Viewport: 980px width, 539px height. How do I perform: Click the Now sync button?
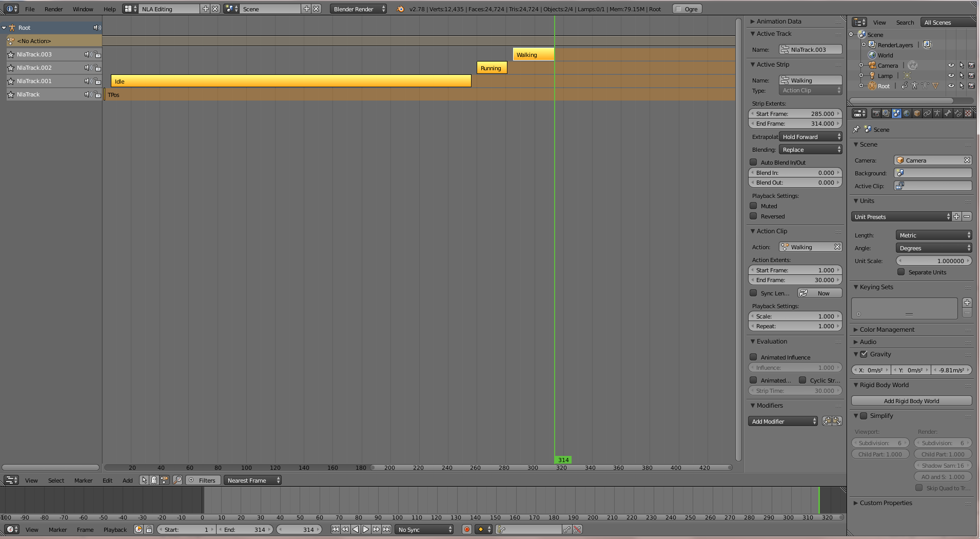820,293
